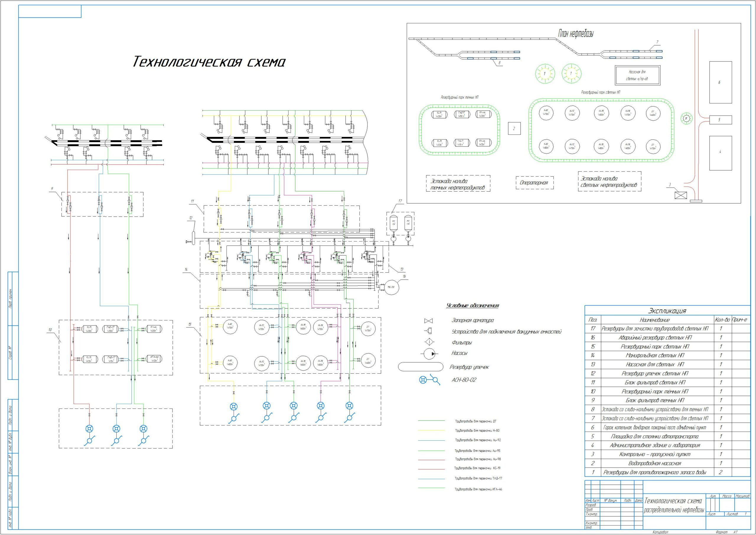Click the elongated tank symbol for Резервуар утечек
This screenshot has width=756, height=535.
(x=421, y=367)
